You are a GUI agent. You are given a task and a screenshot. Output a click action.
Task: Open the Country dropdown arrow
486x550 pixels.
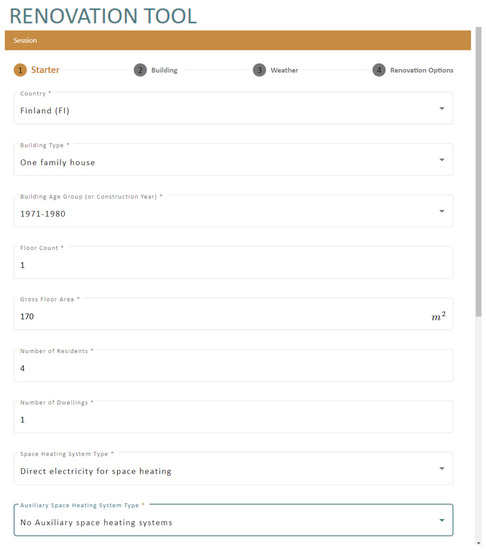click(442, 108)
